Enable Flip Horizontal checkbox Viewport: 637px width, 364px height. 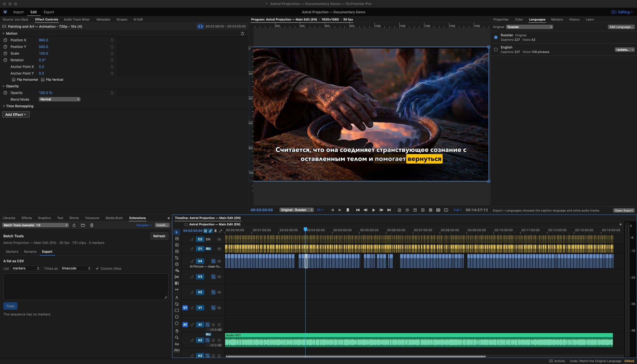click(x=13, y=80)
